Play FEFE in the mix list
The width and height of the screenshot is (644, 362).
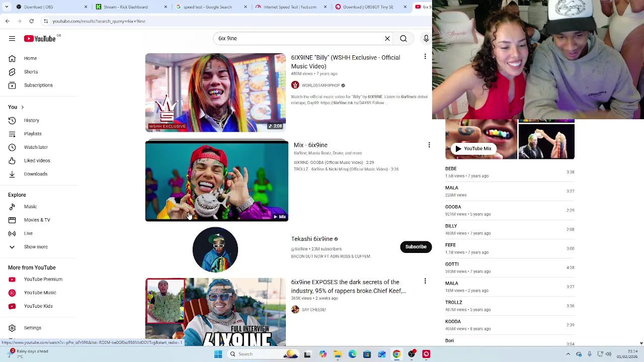[510, 248]
